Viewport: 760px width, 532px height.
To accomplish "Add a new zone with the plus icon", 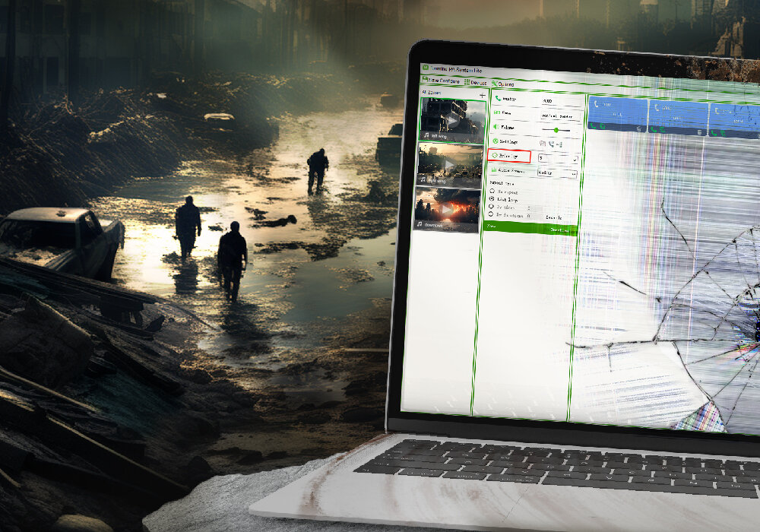I will click(x=483, y=96).
